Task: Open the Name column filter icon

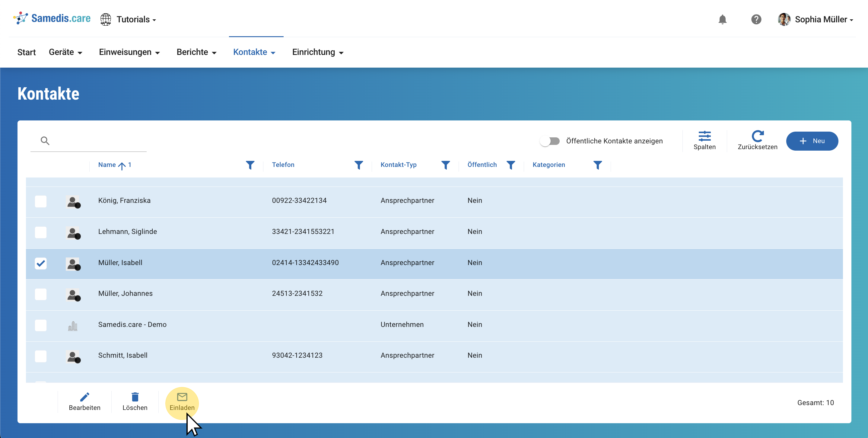Action: [250, 165]
